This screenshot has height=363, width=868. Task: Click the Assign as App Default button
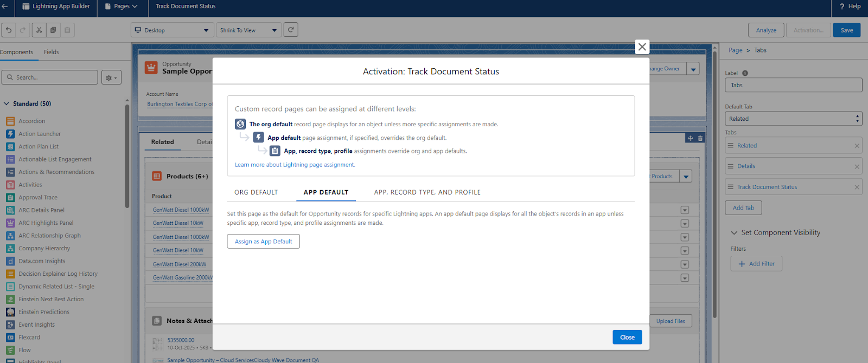point(263,242)
